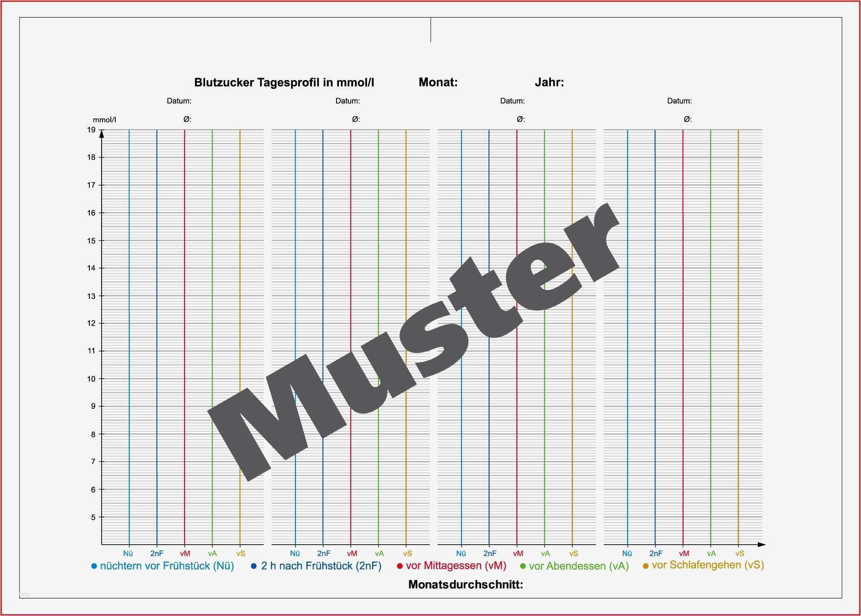Click y-axis value "10"
The height and width of the screenshot is (616, 861).
(x=91, y=379)
